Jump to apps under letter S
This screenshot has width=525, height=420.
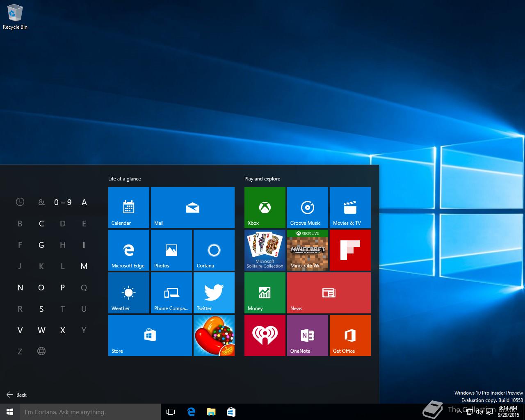(x=41, y=309)
